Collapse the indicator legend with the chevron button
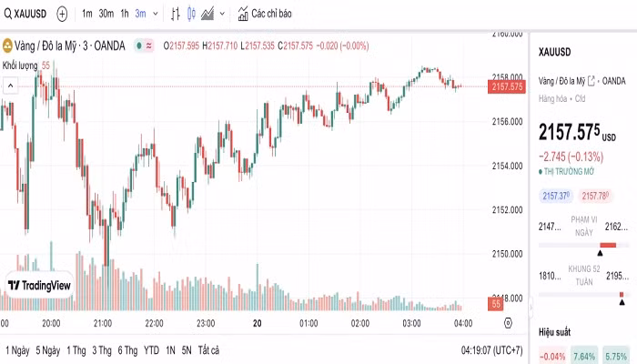The width and height of the screenshot is (637, 364). point(11,86)
